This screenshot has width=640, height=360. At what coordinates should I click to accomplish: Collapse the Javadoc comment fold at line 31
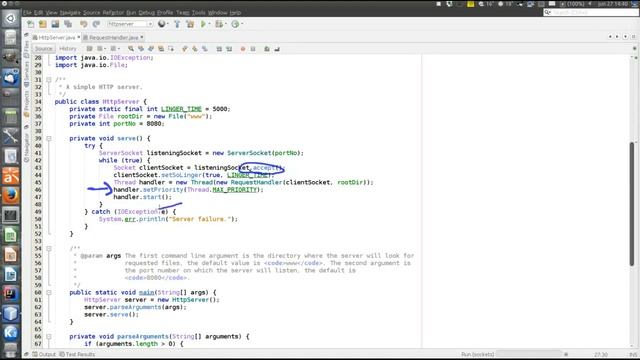[49, 80]
